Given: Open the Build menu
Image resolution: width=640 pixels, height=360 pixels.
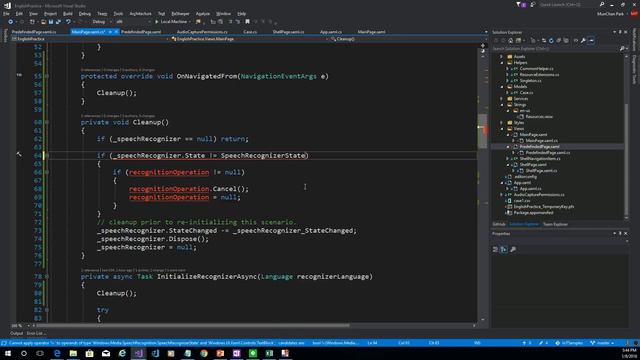Looking at the screenshot, I should click(x=68, y=13).
